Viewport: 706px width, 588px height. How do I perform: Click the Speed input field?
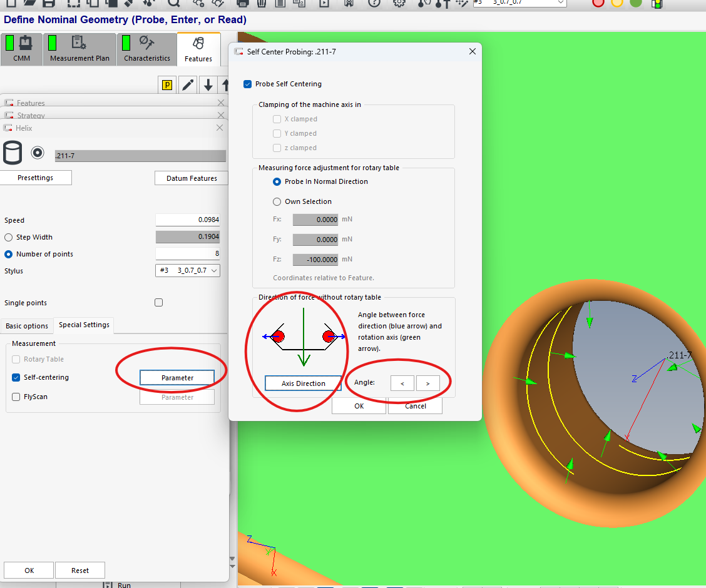pos(187,220)
